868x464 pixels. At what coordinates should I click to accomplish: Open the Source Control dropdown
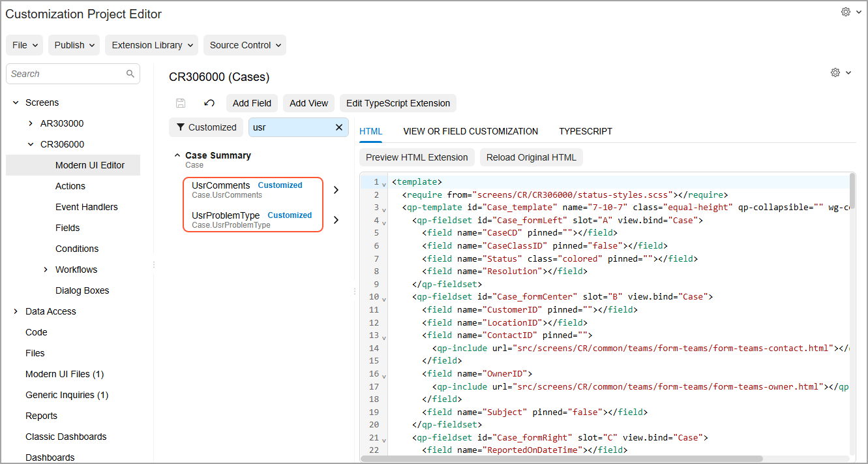pyautogui.click(x=245, y=45)
